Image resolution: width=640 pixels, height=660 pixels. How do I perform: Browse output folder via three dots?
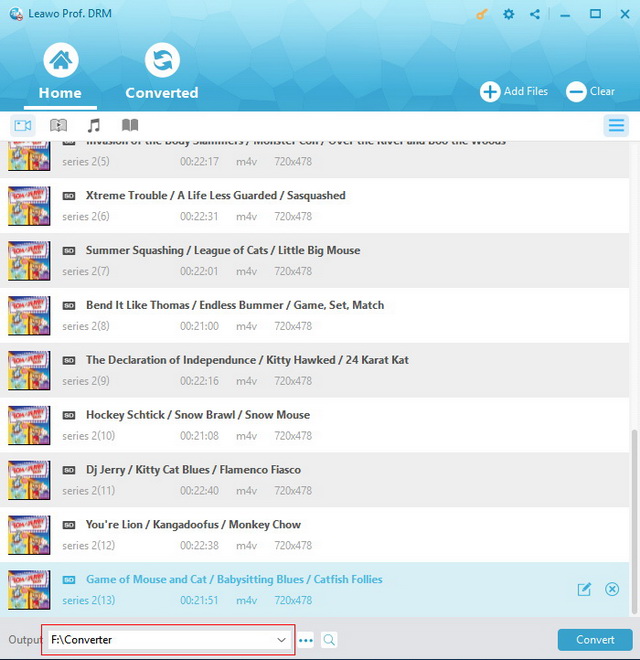click(306, 641)
